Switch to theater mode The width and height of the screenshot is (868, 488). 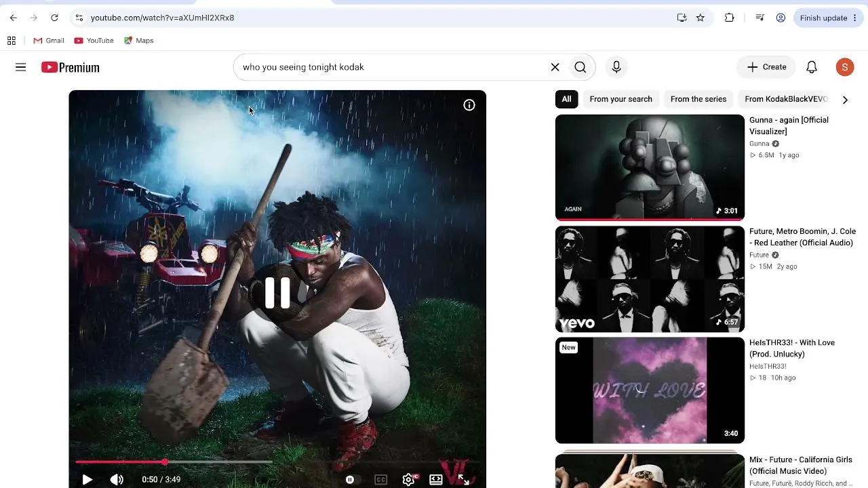coord(436,479)
